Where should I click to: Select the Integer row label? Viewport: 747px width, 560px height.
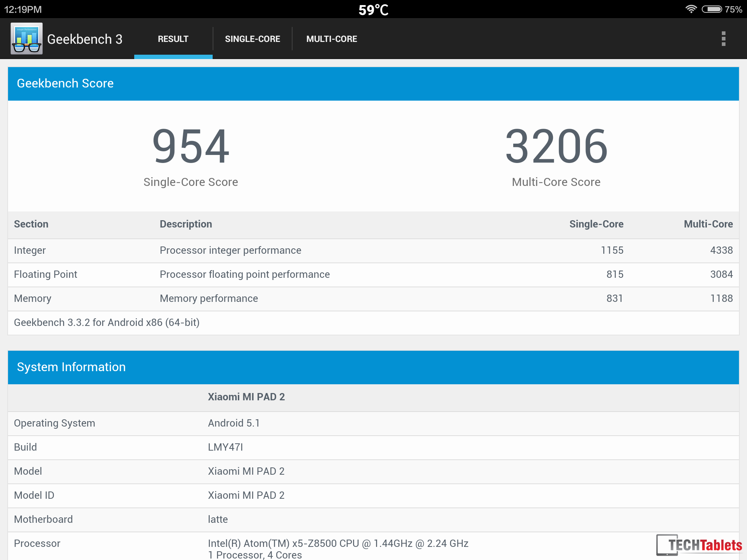[30, 250]
